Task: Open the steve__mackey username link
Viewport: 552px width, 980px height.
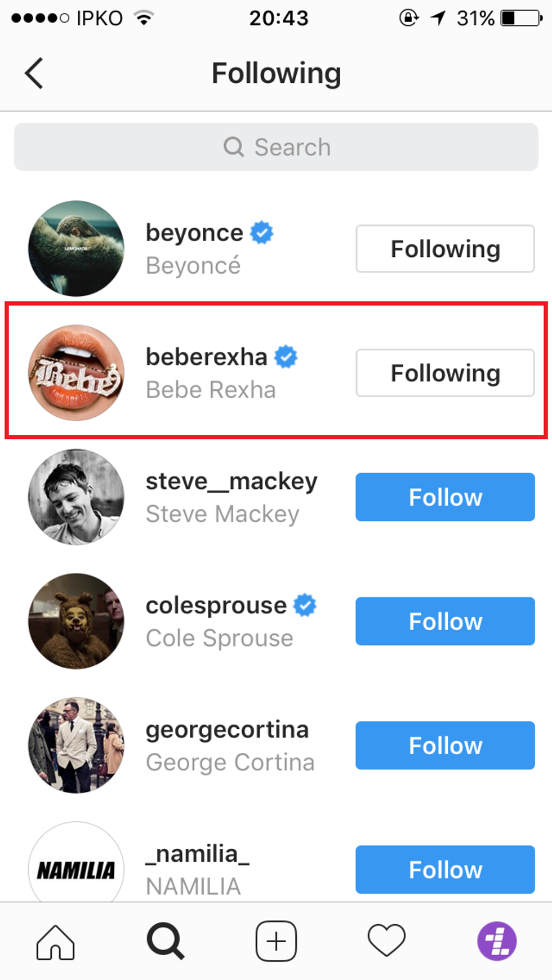Action: (x=232, y=482)
